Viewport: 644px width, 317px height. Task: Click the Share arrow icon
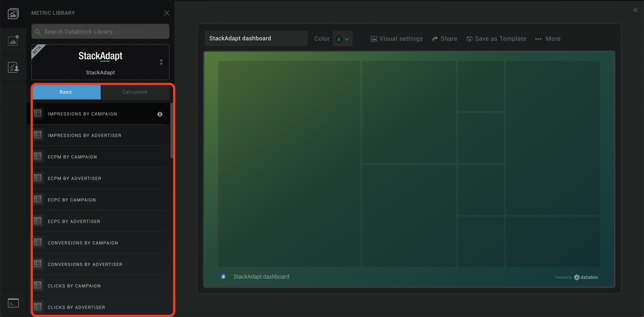[435, 38]
